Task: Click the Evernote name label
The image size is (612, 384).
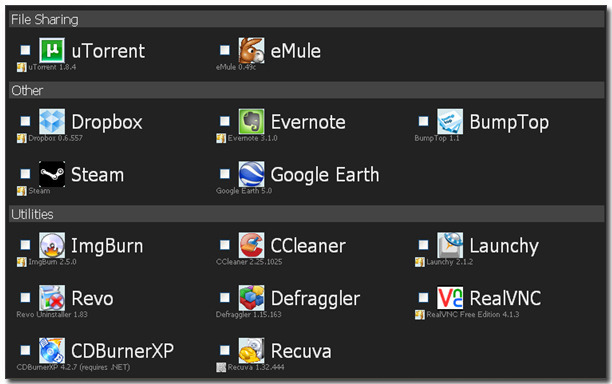Action: coord(308,122)
